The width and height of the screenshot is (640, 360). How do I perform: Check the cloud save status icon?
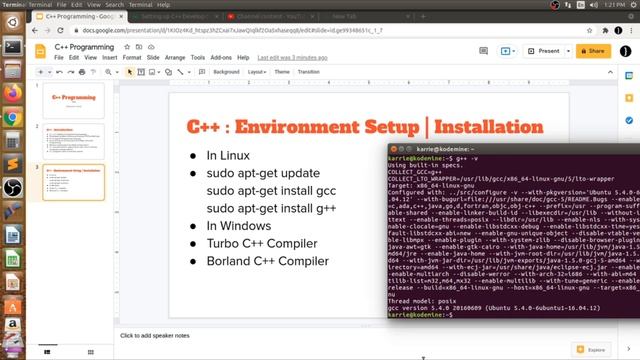[151, 47]
